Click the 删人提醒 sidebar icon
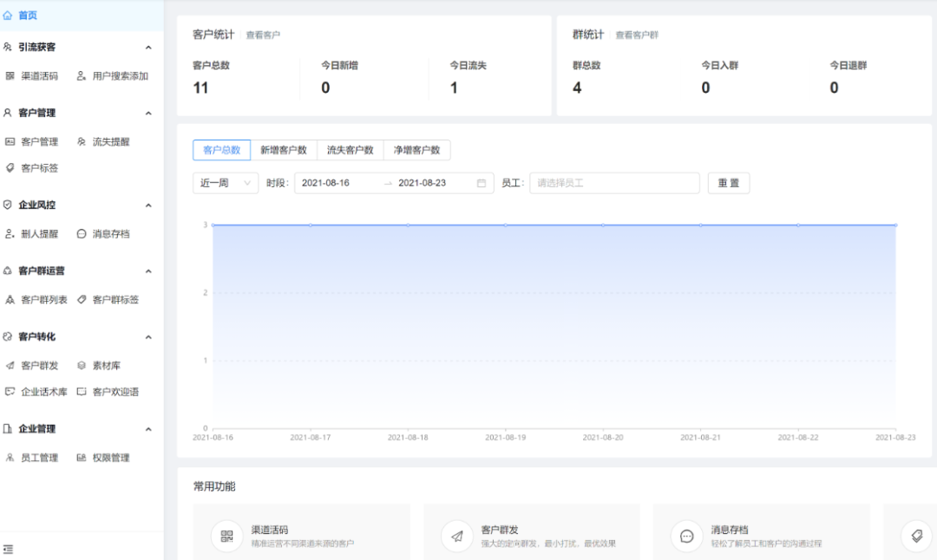The width and height of the screenshot is (937, 560). pos(10,233)
